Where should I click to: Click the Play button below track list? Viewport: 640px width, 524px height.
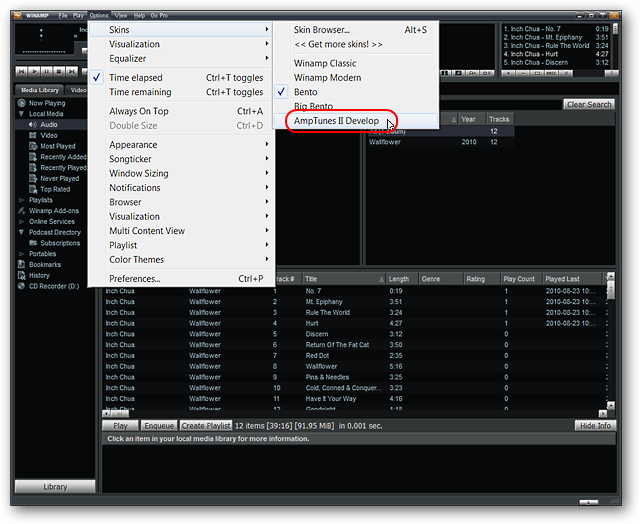pos(120,426)
